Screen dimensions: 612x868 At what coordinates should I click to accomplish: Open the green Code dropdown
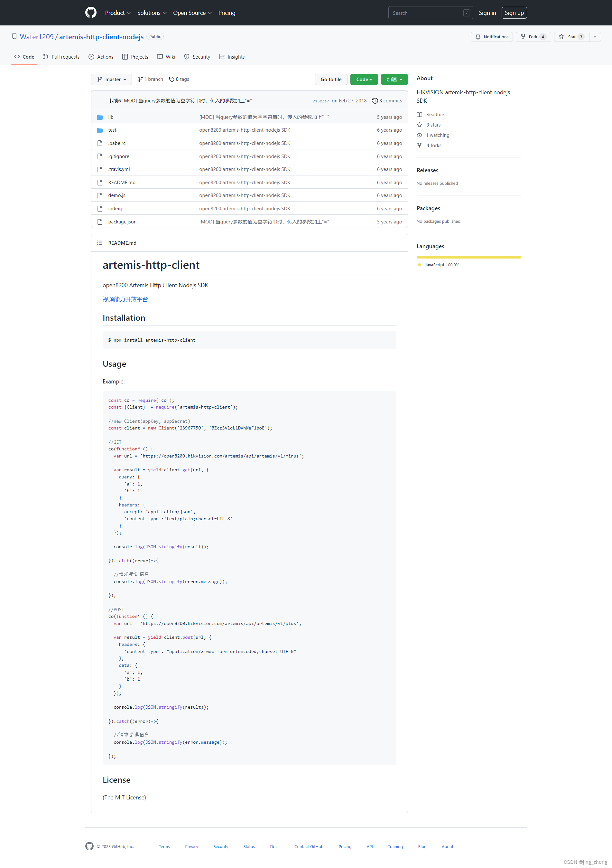point(364,80)
